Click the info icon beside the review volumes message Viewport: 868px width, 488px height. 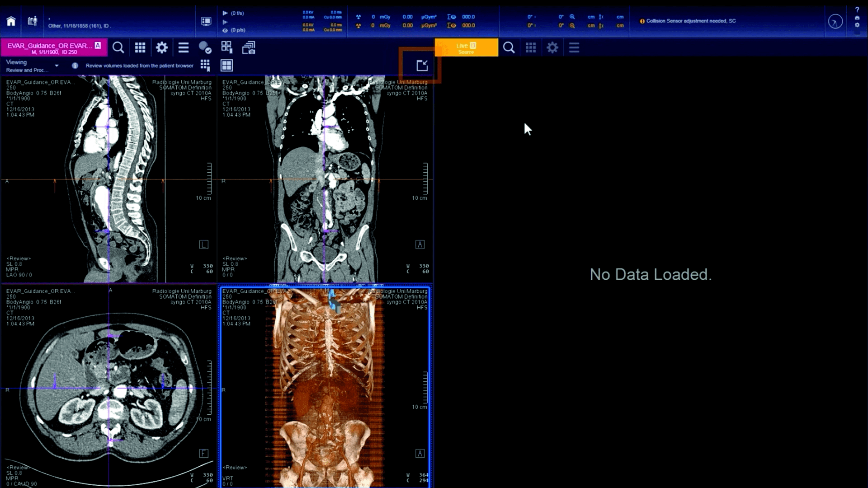(x=75, y=66)
